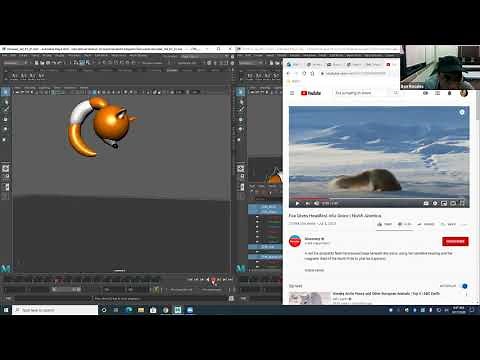Open YouTube account avatar menu
The image size is (480, 360).
[x=463, y=93]
